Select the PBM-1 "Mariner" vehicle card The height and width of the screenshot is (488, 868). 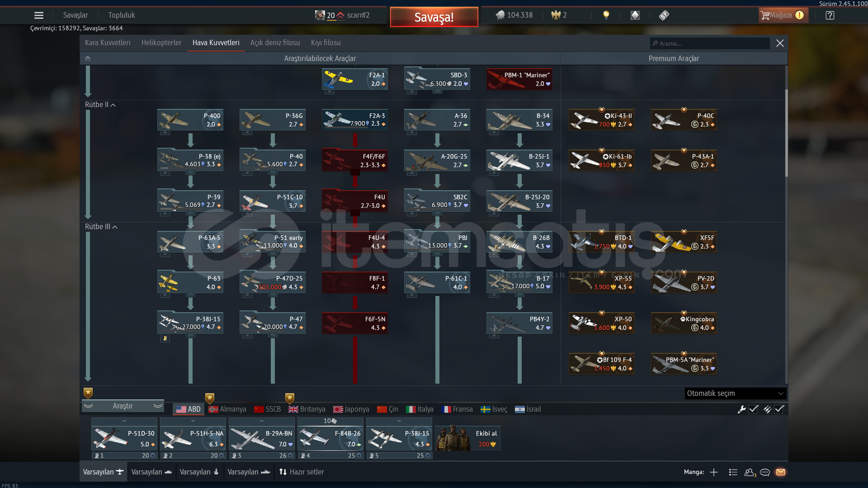[x=519, y=79]
